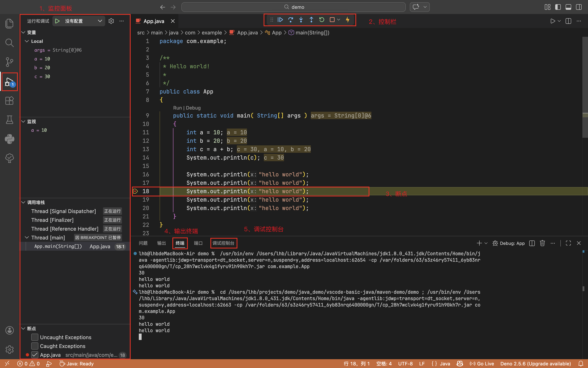Close the App.java tab
This screenshot has height=368, width=588.
pos(173,21)
